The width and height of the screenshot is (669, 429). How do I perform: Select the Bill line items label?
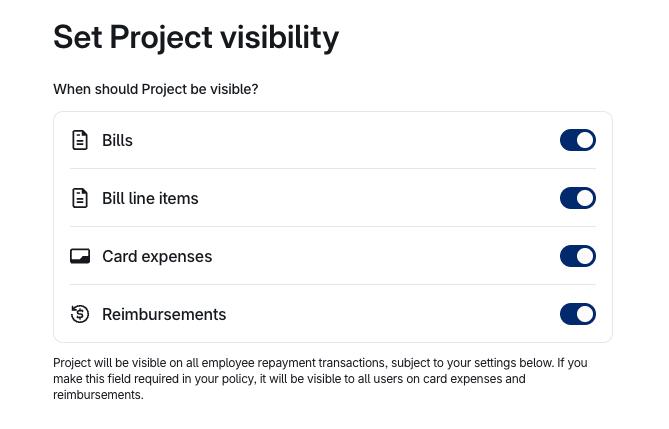pos(150,199)
